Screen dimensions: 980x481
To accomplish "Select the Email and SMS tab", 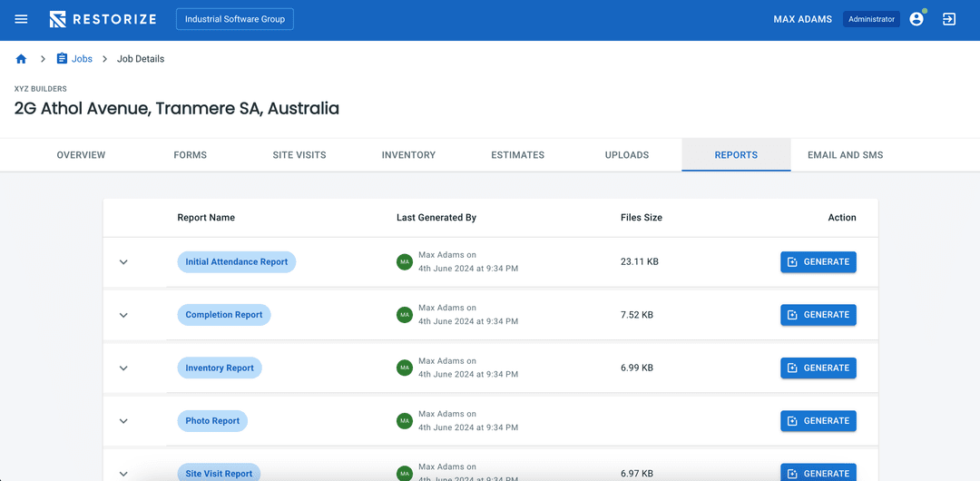I will point(845,155).
